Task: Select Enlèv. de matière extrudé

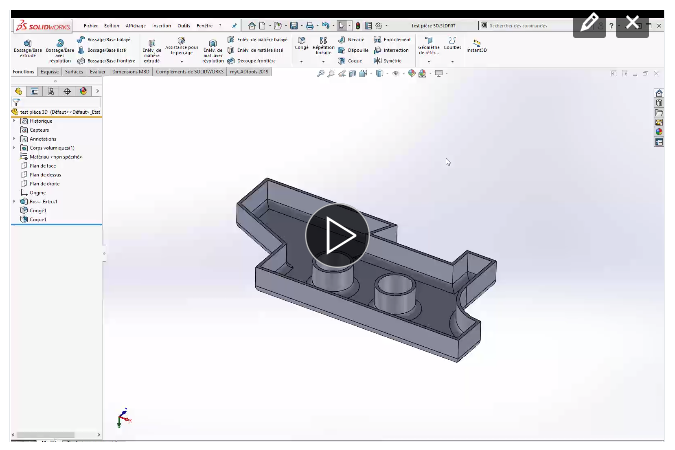Action: (x=152, y=51)
